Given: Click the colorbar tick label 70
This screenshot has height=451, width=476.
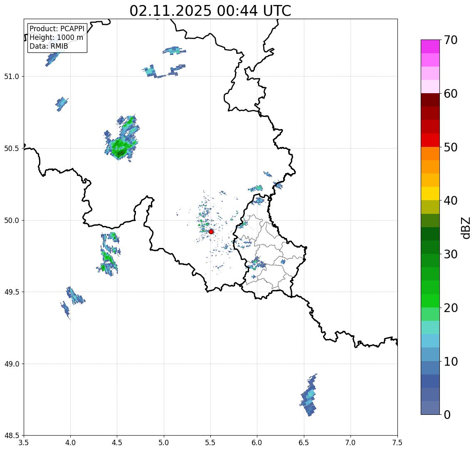Looking at the screenshot, I should pos(451,40).
